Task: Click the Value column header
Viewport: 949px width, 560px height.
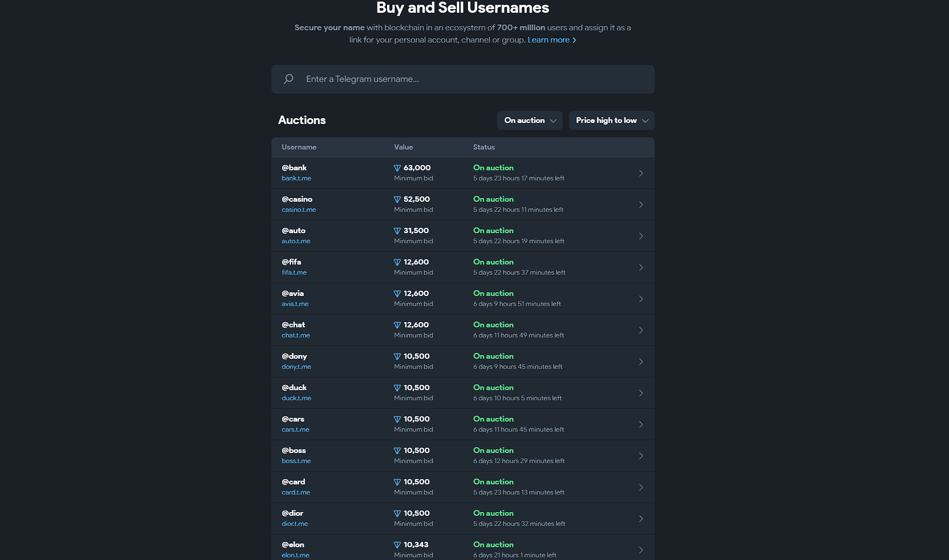Action: pos(403,147)
